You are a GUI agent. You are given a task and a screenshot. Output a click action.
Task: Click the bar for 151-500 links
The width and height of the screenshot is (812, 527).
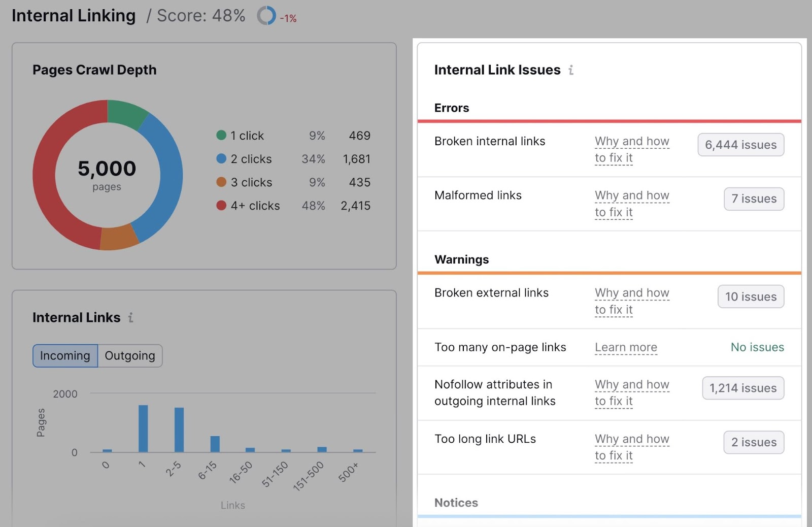[x=322, y=449]
